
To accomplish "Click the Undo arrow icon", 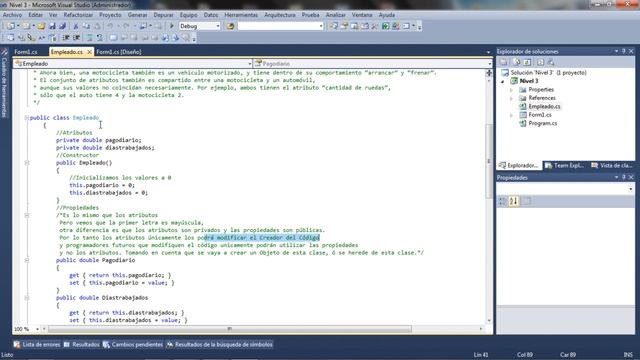I will (x=110, y=26).
